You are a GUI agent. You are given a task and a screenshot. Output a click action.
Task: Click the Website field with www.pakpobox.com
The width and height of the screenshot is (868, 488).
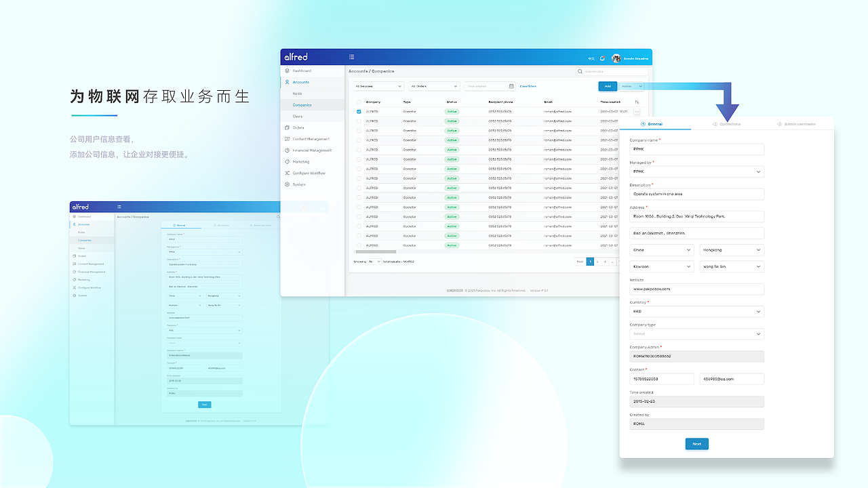(x=696, y=289)
